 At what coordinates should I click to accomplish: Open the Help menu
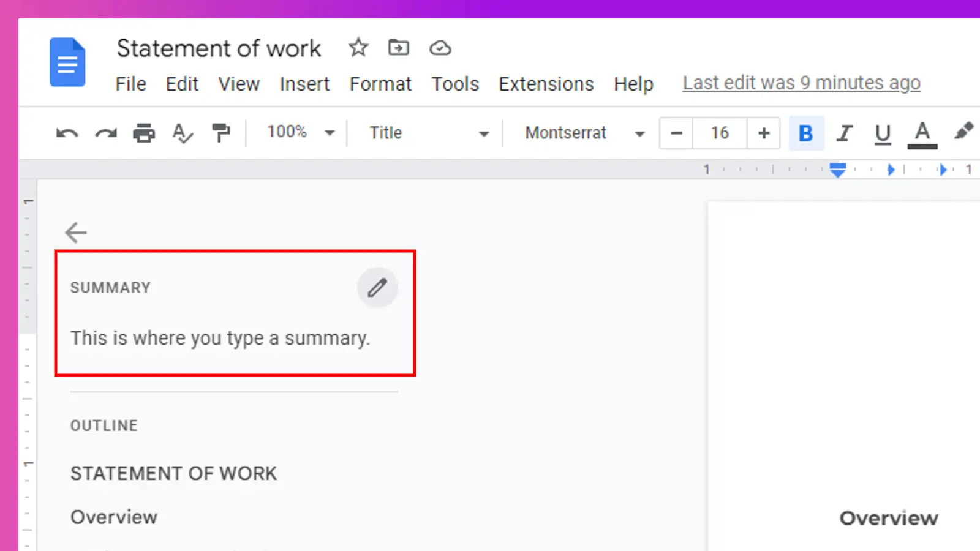click(633, 84)
